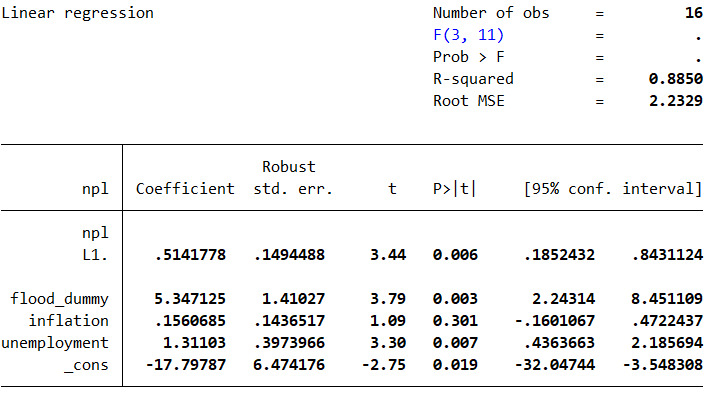This screenshot has width=710, height=393.
Task: Select unemployment standard error .3973966
Action: (x=289, y=343)
